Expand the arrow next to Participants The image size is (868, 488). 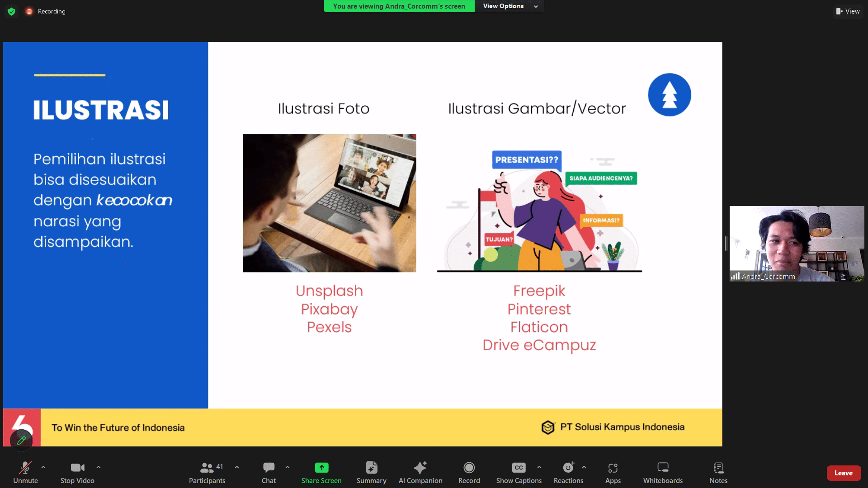pos(237,467)
